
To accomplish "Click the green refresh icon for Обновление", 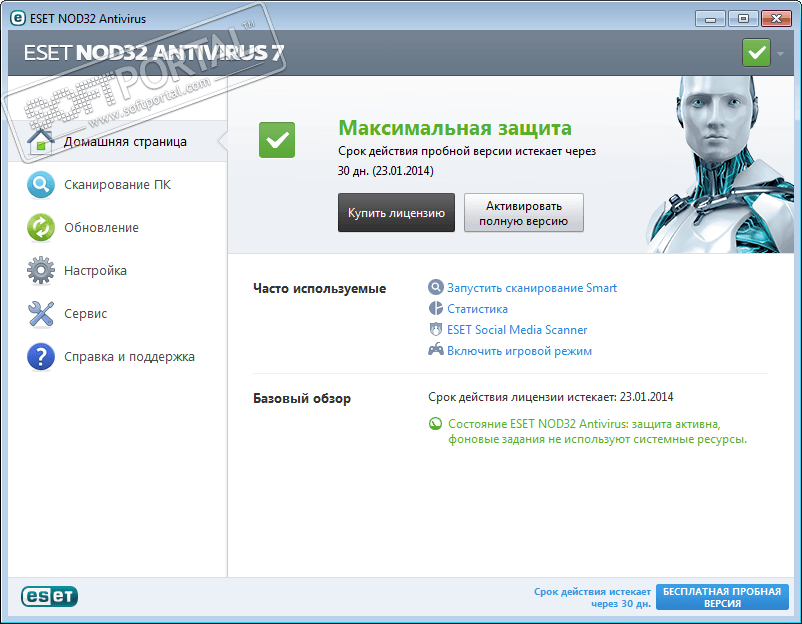I will click(x=41, y=228).
